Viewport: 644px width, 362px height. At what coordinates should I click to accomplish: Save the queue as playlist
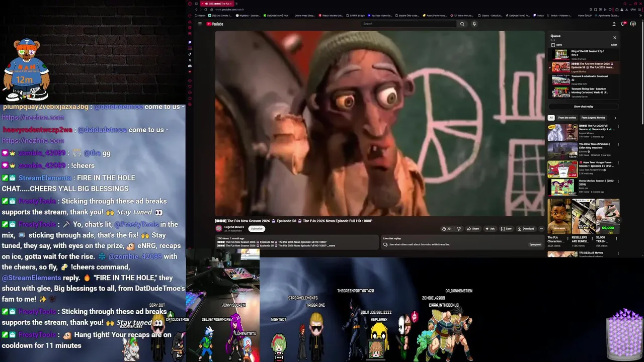click(x=556, y=45)
